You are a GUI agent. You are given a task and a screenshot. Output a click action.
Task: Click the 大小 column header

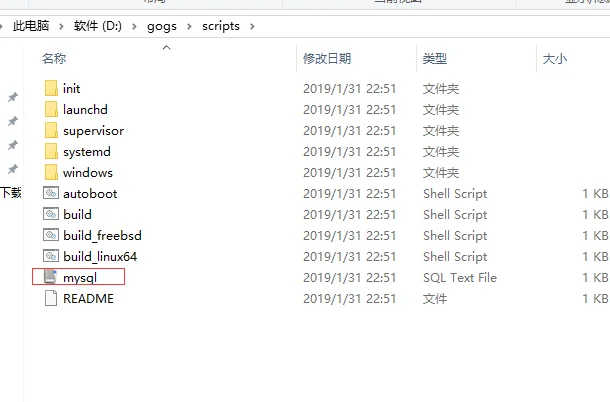click(x=555, y=59)
